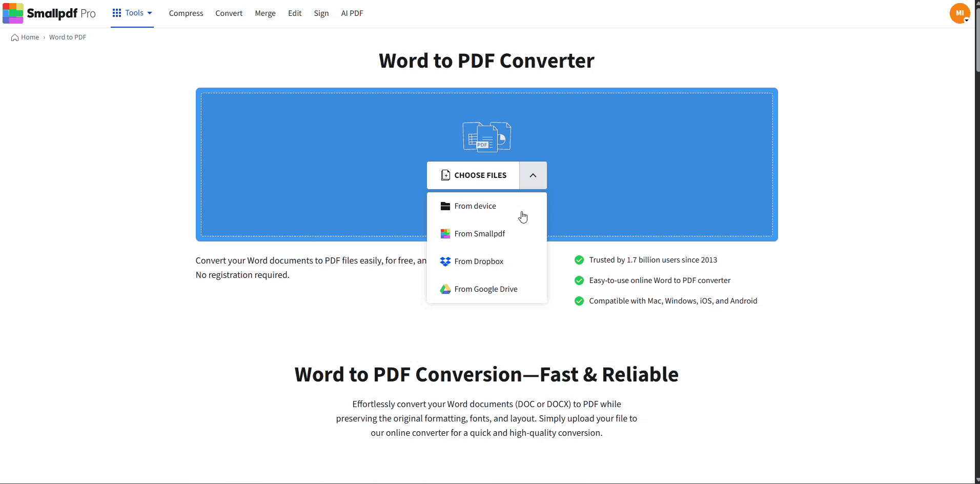Select the folder icon next to From device
The image size is (980, 484).
(445, 206)
